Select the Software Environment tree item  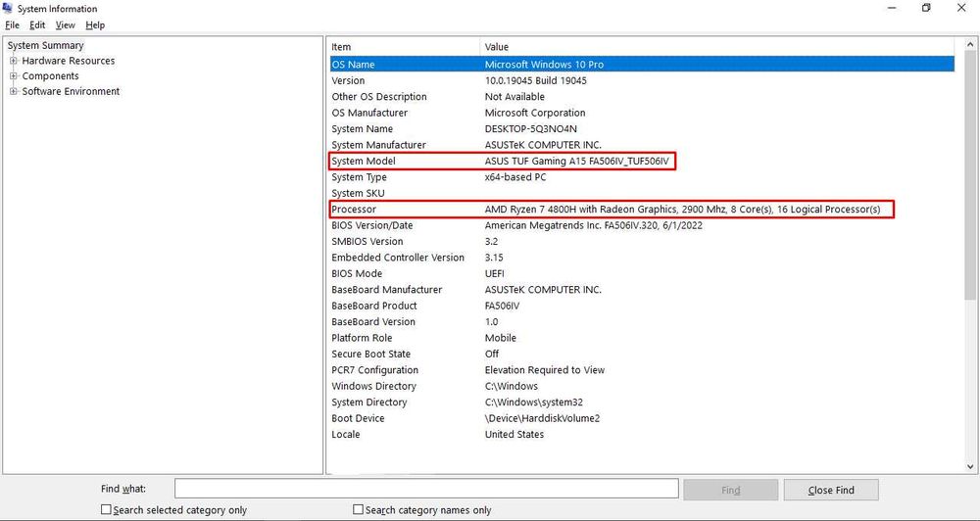point(71,91)
